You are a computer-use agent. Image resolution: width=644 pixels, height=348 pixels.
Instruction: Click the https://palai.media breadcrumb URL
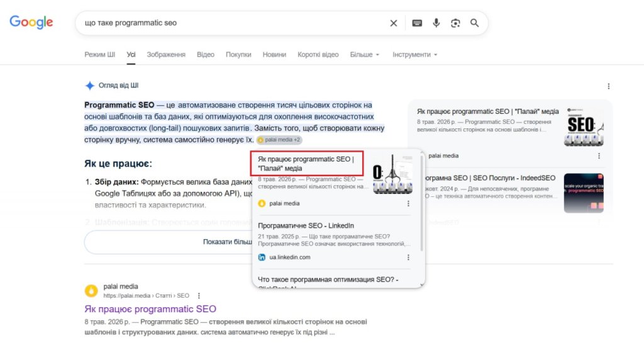(146, 296)
